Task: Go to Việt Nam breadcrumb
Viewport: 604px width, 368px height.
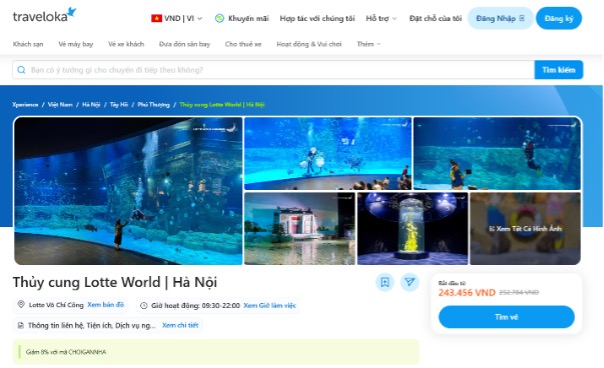Action: 60,104
